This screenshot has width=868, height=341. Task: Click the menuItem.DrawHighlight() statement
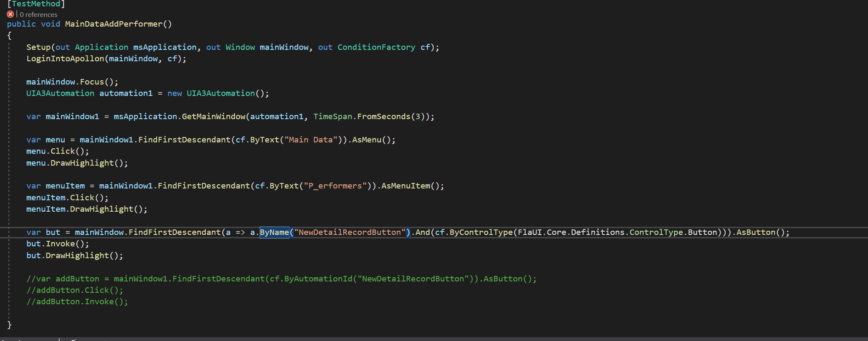[x=87, y=209]
